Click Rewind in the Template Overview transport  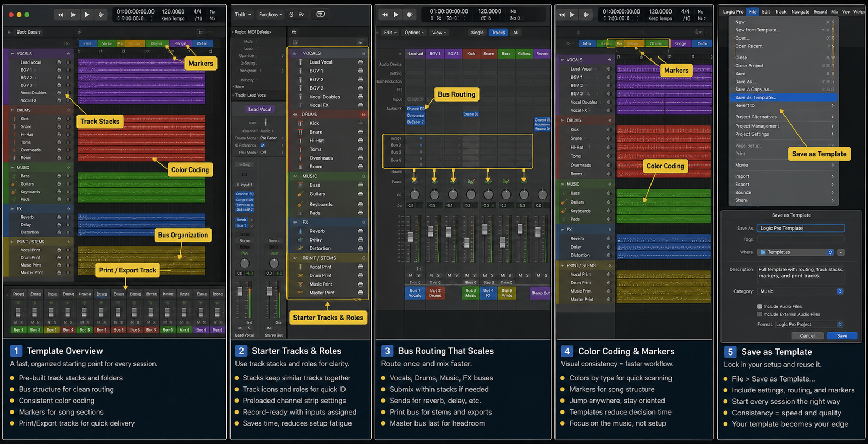tap(61, 15)
